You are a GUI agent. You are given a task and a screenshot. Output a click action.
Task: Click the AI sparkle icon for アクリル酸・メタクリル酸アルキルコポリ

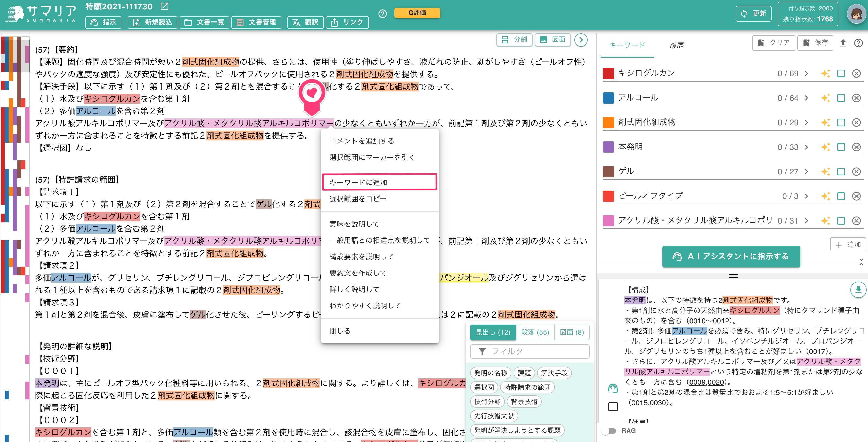click(826, 221)
